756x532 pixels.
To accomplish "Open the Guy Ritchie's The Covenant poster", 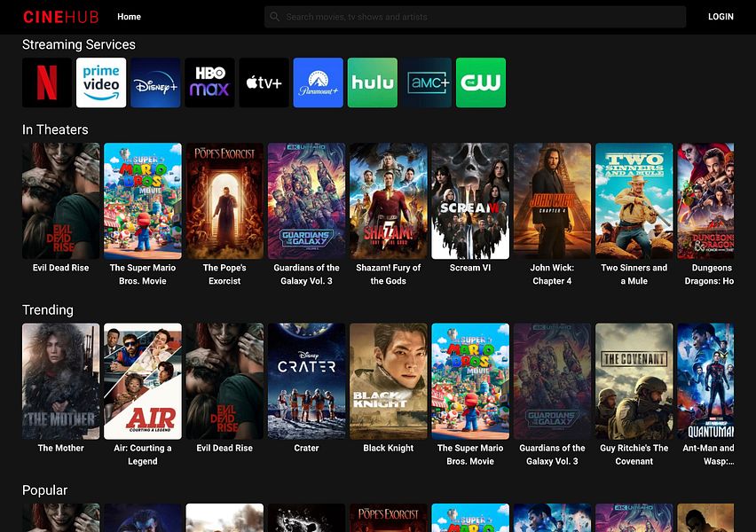I will coord(634,381).
